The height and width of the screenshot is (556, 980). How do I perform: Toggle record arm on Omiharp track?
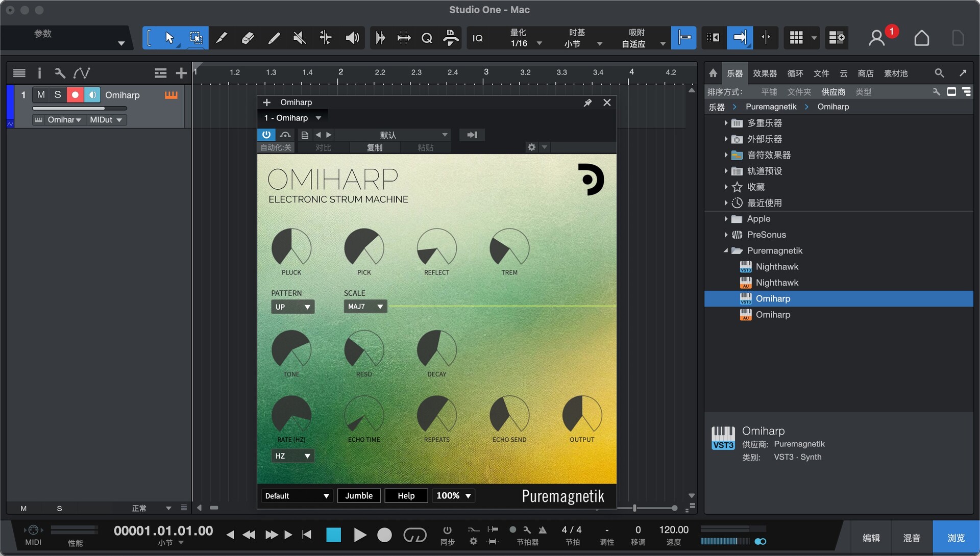coord(75,95)
